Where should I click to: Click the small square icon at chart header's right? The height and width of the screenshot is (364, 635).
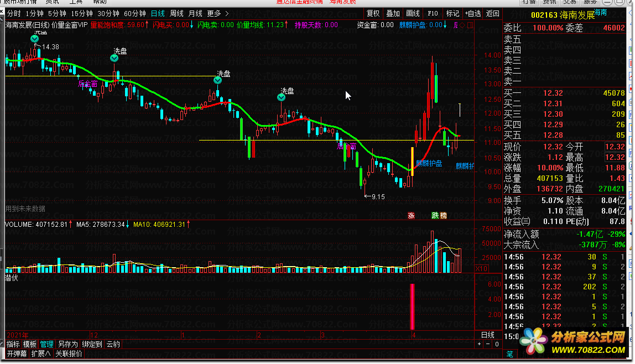[x=470, y=25]
